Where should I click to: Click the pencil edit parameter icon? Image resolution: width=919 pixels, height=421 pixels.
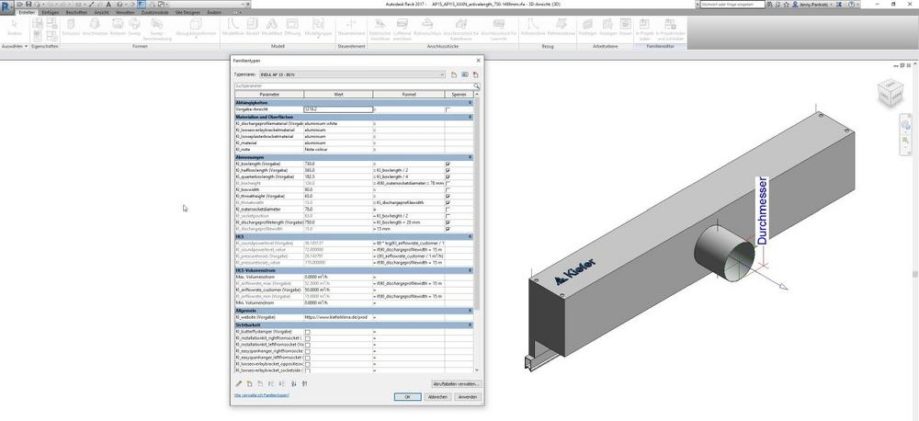click(238, 382)
